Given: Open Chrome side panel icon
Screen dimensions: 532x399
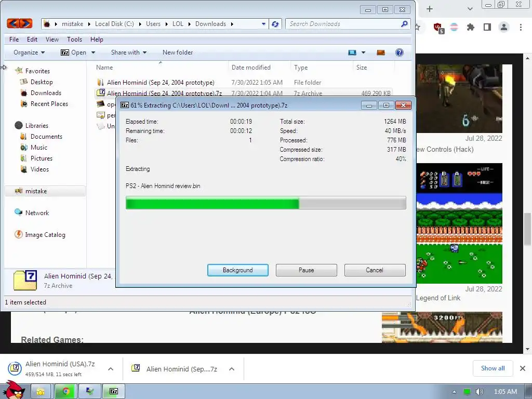Looking at the screenshot, I should (487, 27).
